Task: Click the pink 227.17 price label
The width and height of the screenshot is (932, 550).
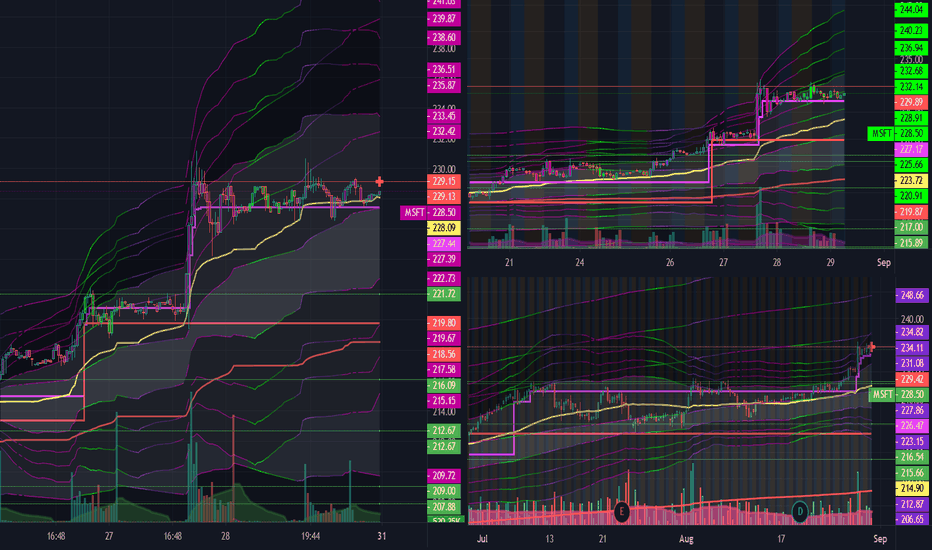Action: [911, 149]
